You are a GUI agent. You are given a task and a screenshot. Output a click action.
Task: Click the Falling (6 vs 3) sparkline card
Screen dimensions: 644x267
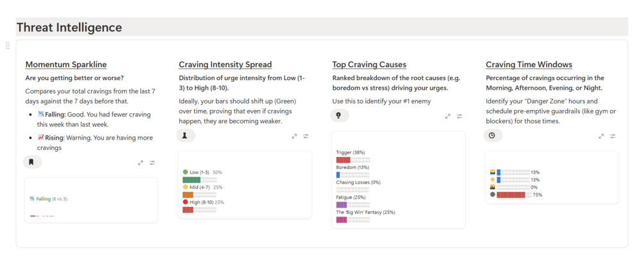coord(91,200)
